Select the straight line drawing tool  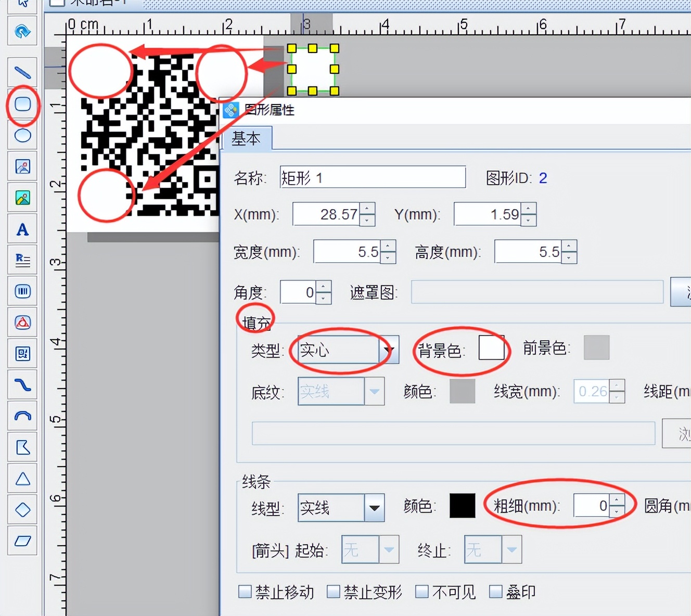click(22, 72)
